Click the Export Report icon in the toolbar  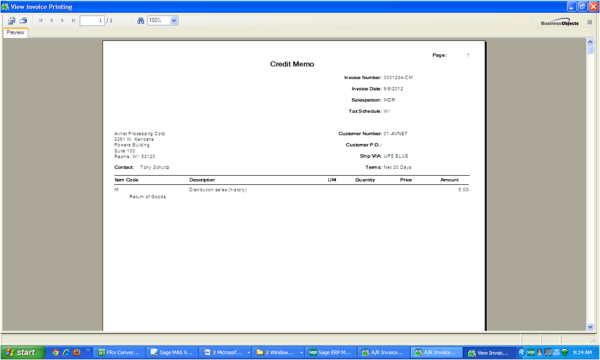(x=12, y=21)
